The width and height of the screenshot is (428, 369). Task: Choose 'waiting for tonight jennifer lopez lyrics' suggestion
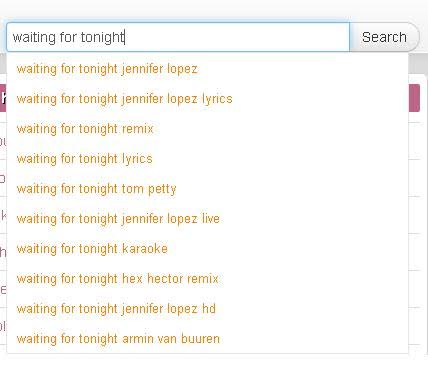[x=207, y=99]
